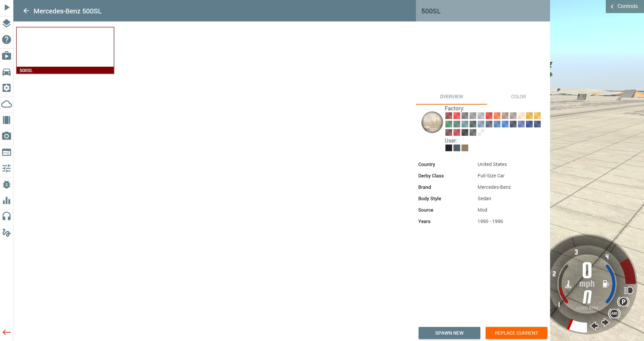Click the left turn signal arrow on gauge
This screenshot has width=644, height=341.
pyautogui.click(x=594, y=326)
